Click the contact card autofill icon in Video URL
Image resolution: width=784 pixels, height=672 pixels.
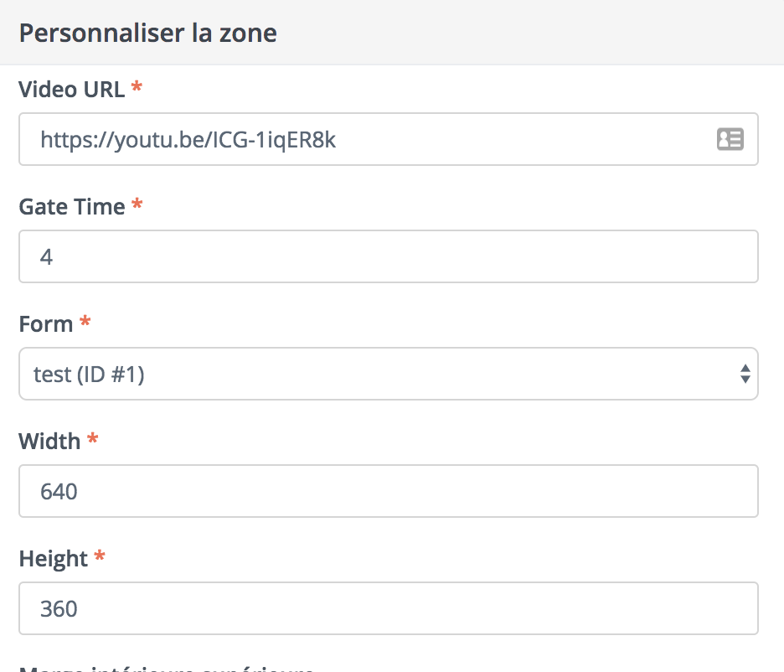(x=730, y=139)
